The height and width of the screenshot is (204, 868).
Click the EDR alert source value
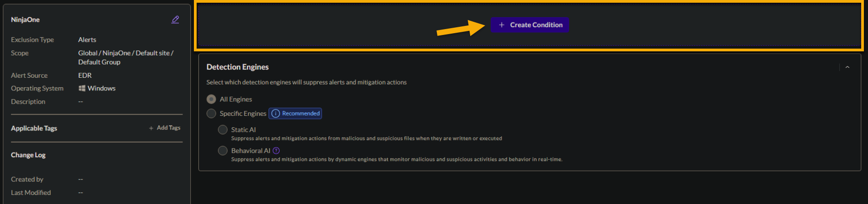coord(85,75)
